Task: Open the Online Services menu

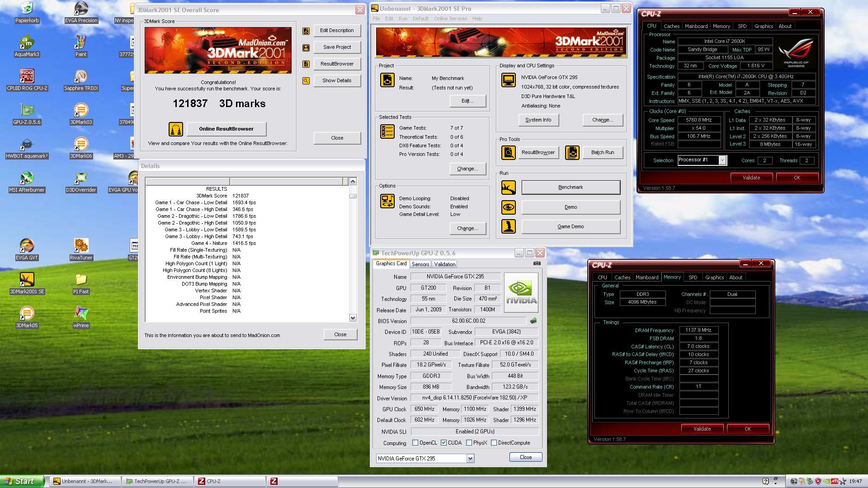Action: pyautogui.click(x=450, y=19)
